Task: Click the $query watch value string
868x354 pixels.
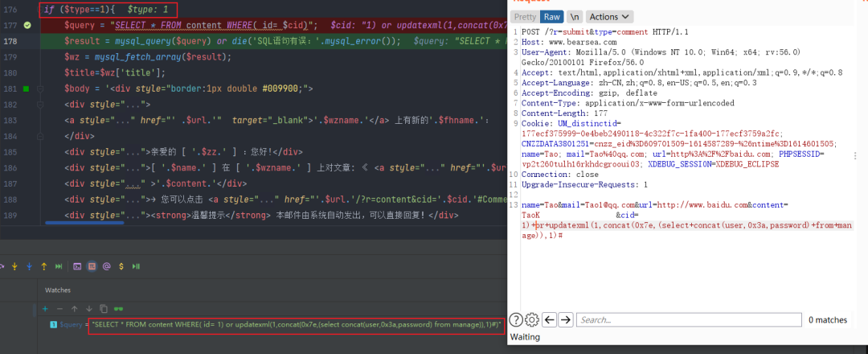Action: pos(297,325)
